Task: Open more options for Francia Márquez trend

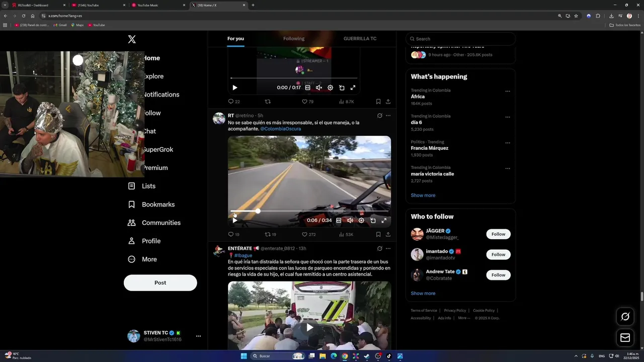Action: point(508,143)
